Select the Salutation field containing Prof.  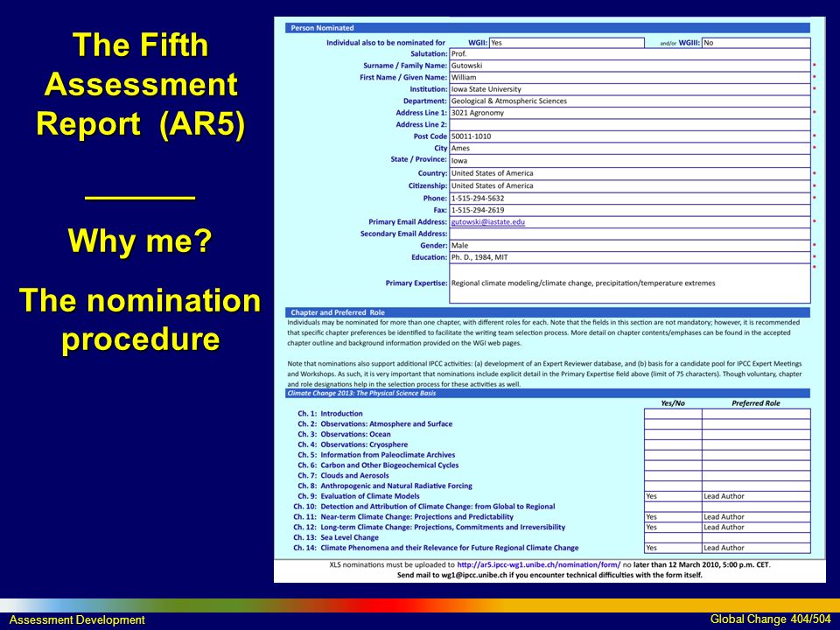[x=629, y=54]
